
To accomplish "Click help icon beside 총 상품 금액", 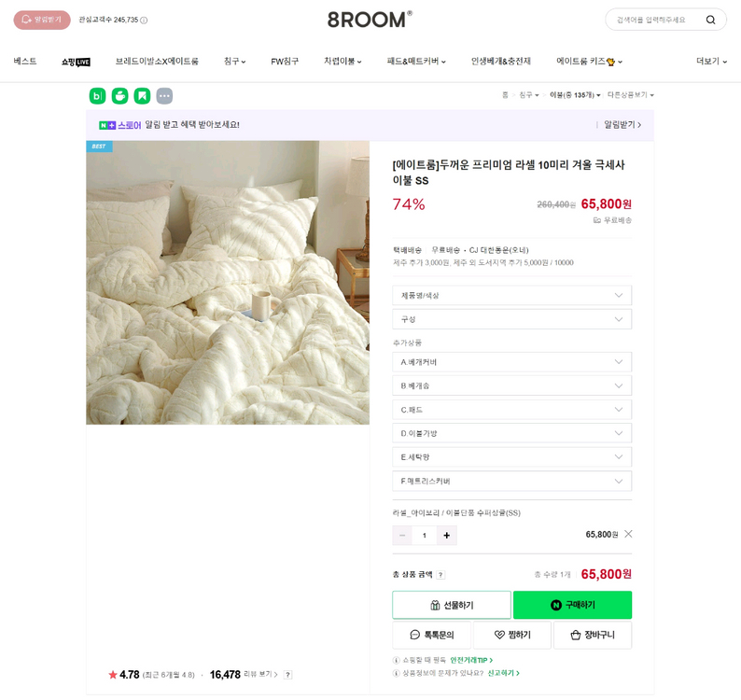I will (440, 575).
